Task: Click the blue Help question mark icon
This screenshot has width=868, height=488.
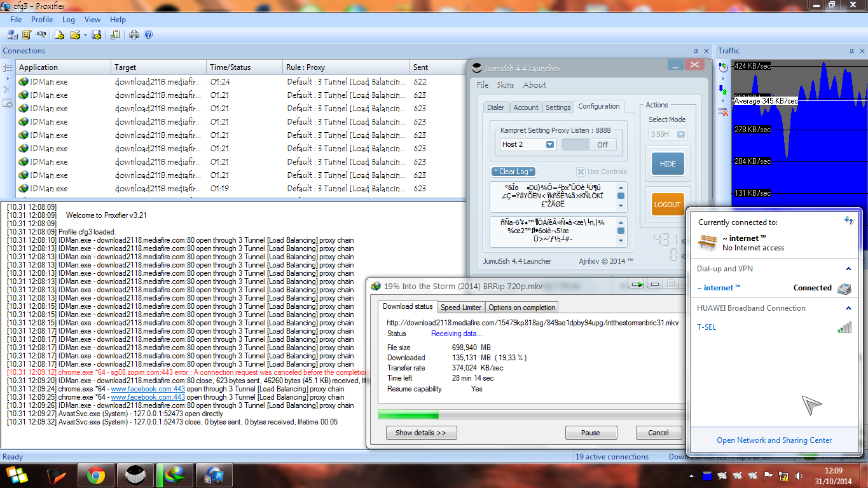Action: [148, 34]
